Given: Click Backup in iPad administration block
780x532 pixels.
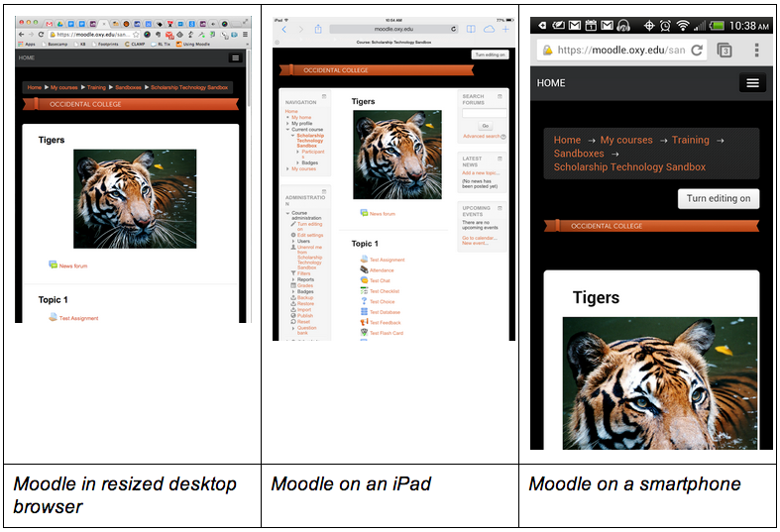Looking at the screenshot, I should click(305, 298).
